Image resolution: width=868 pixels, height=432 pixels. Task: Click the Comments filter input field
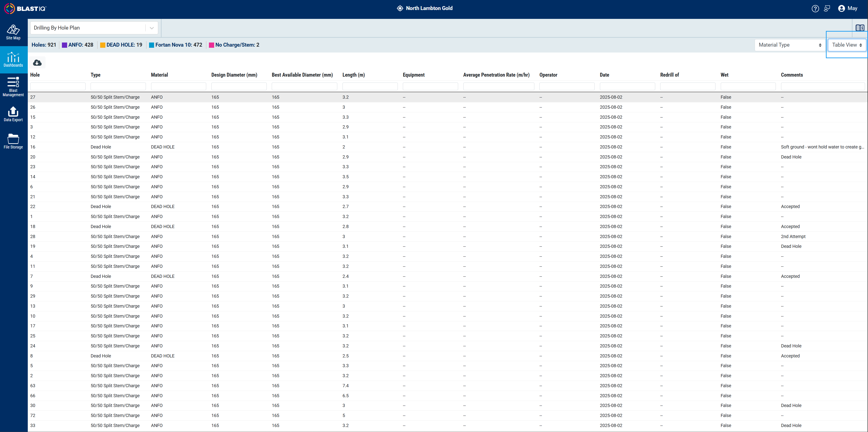click(x=822, y=86)
